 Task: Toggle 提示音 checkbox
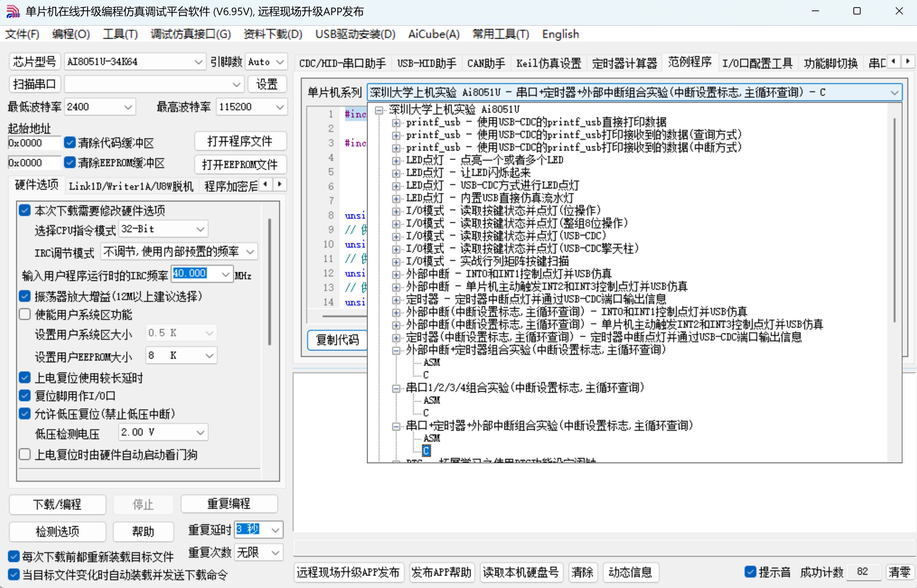click(750, 572)
